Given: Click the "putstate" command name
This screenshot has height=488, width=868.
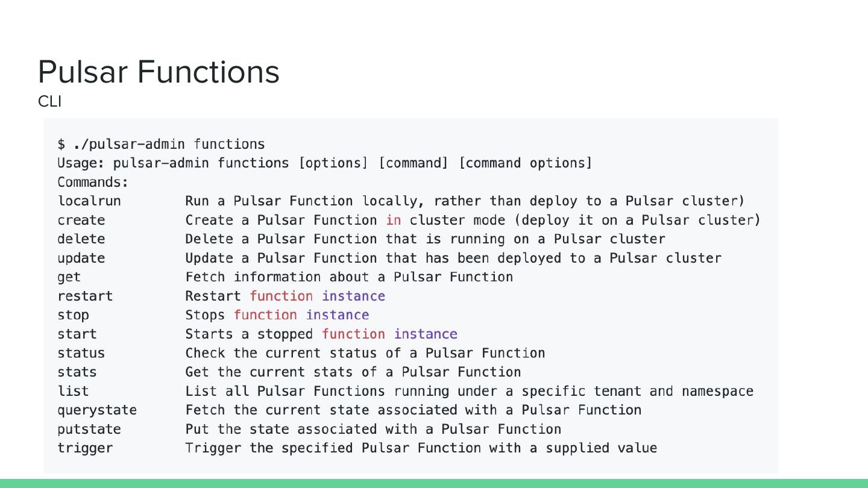Looking at the screenshot, I should (89, 430).
